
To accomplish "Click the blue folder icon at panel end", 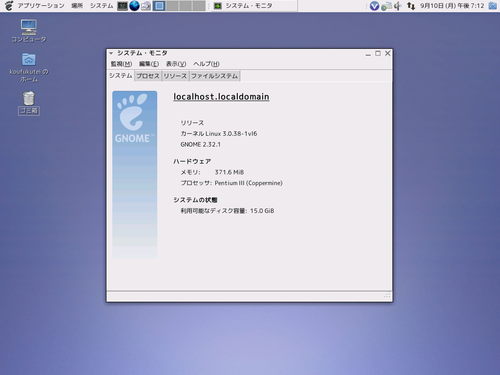I will click(x=492, y=6).
